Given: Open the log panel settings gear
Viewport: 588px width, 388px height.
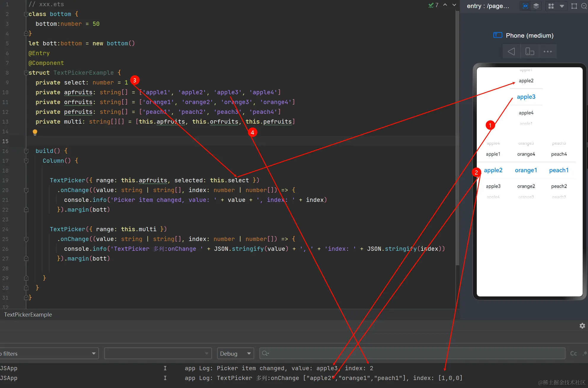Looking at the screenshot, I should (x=582, y=326).
